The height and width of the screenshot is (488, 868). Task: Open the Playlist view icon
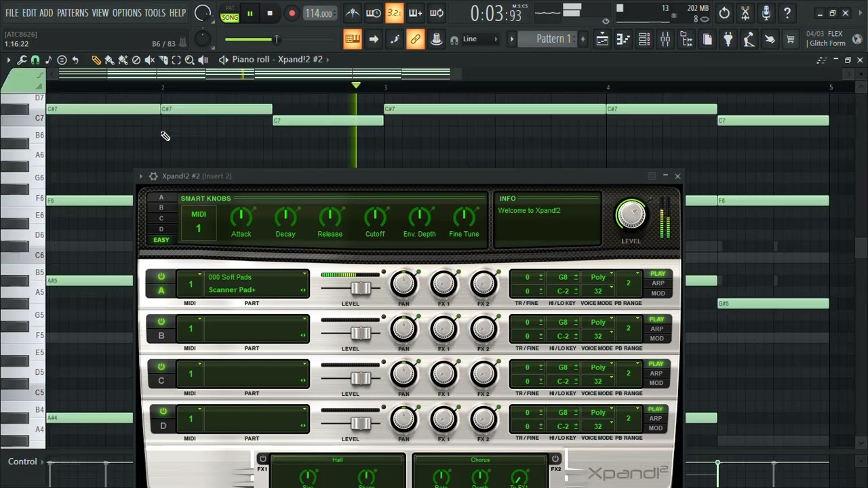click(x=602, y=40)
